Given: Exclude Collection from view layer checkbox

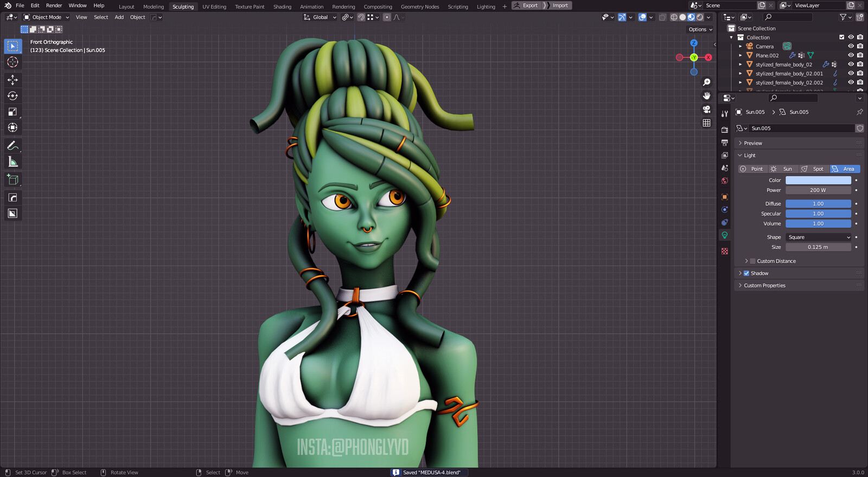Looking at the screenshot, I should (842, 37).
